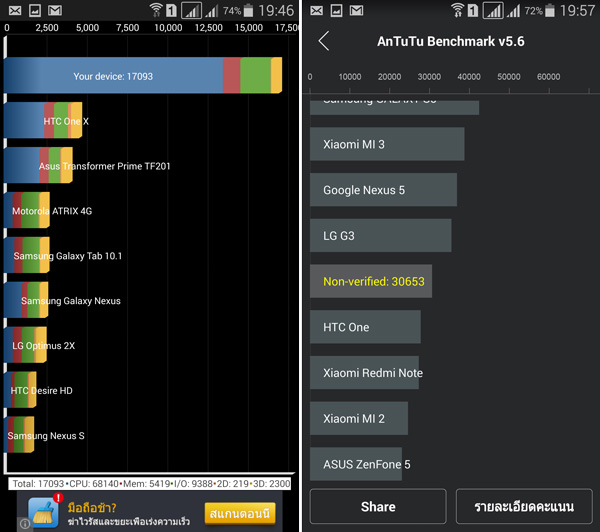The height and width of the screenshot is (532, 600).
Task: Tap the LG G3 bar
Action: pos(381,235)
